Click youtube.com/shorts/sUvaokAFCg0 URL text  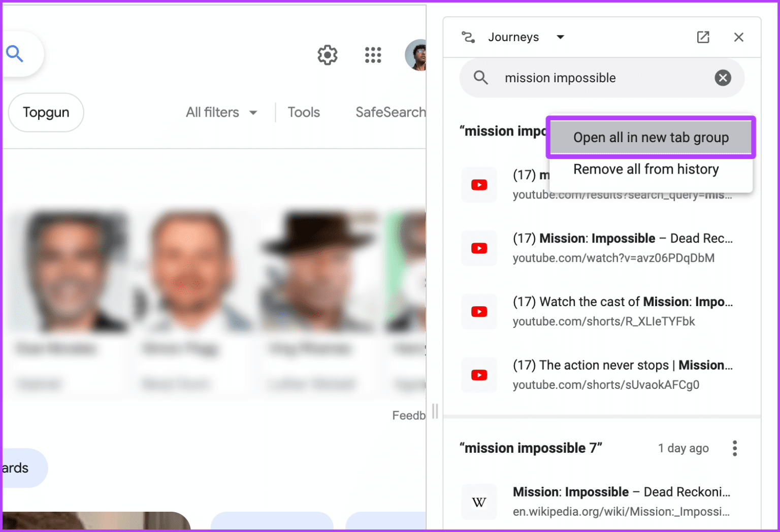click(606, 385)
